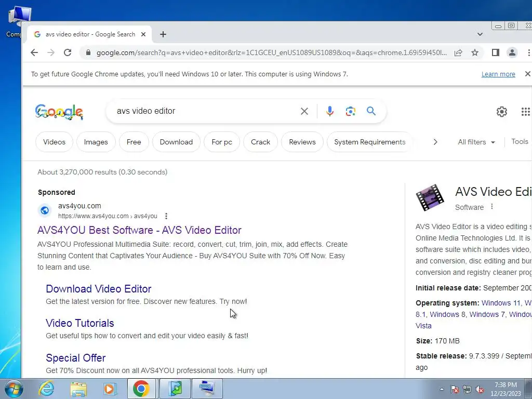Submit search with the magnifying glass icon

(371, 111)
